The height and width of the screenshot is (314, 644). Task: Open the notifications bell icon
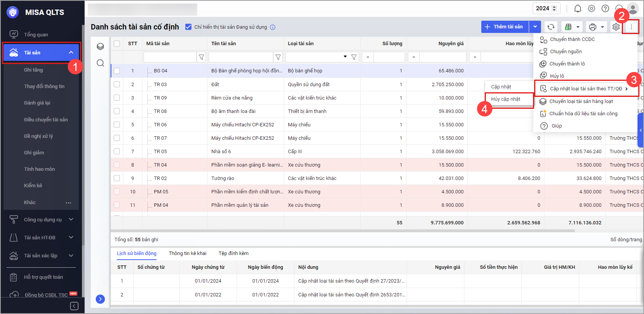click(x=578, y=8)
